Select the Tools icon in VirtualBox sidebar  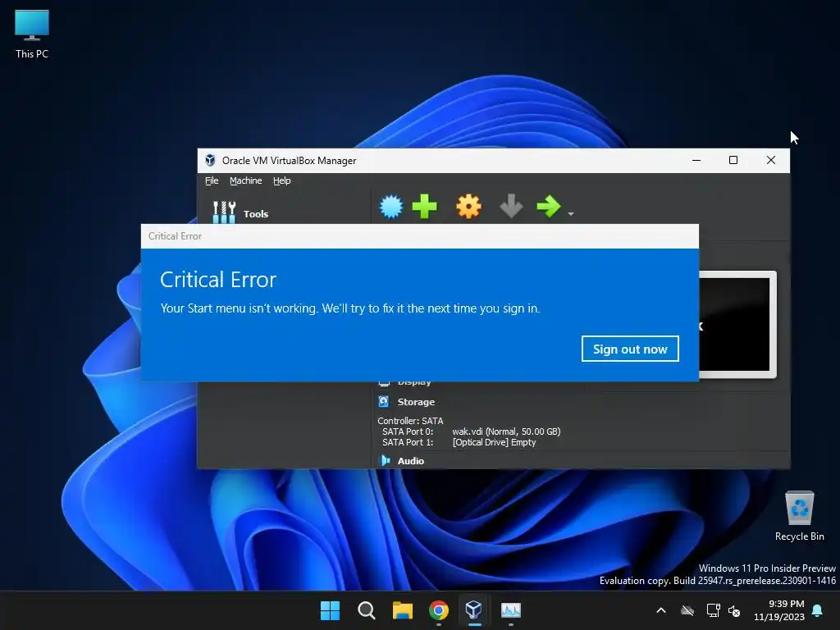click(224, 212)
